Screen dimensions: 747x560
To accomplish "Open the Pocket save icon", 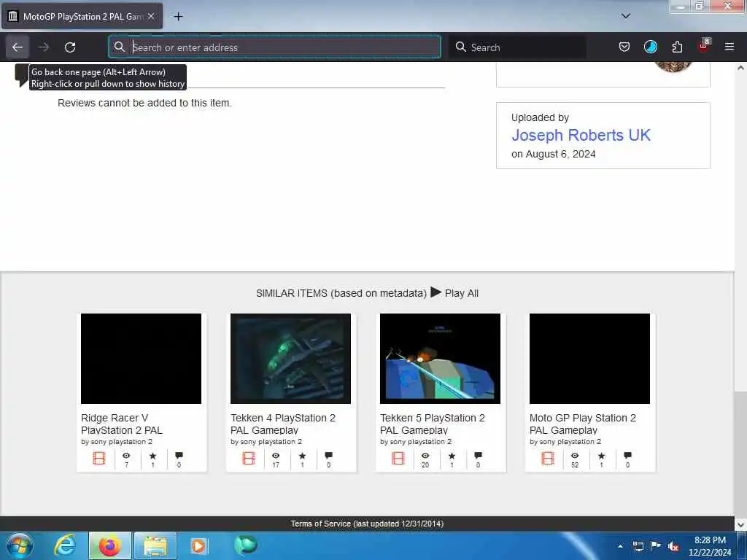I will (624, 47).
